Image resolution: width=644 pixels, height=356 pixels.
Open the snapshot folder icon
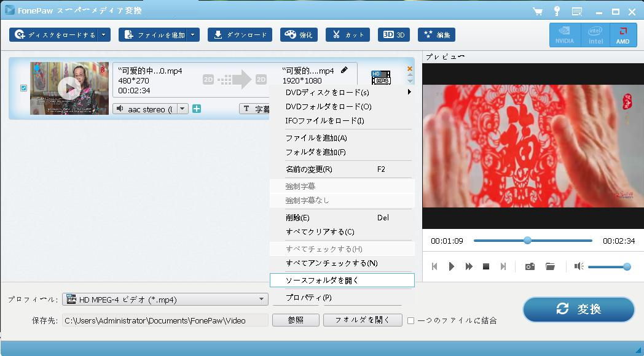click(x=551, y=266)
